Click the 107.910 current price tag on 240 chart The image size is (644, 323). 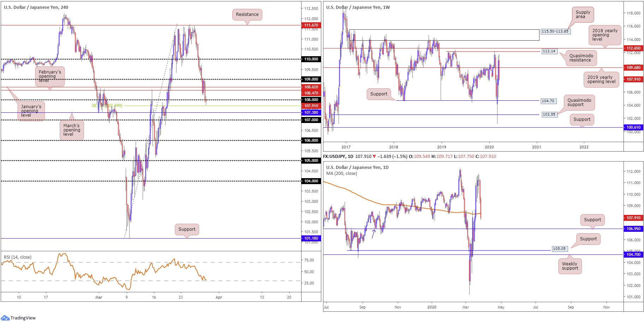pyautogui.click(x=311, y=106)
